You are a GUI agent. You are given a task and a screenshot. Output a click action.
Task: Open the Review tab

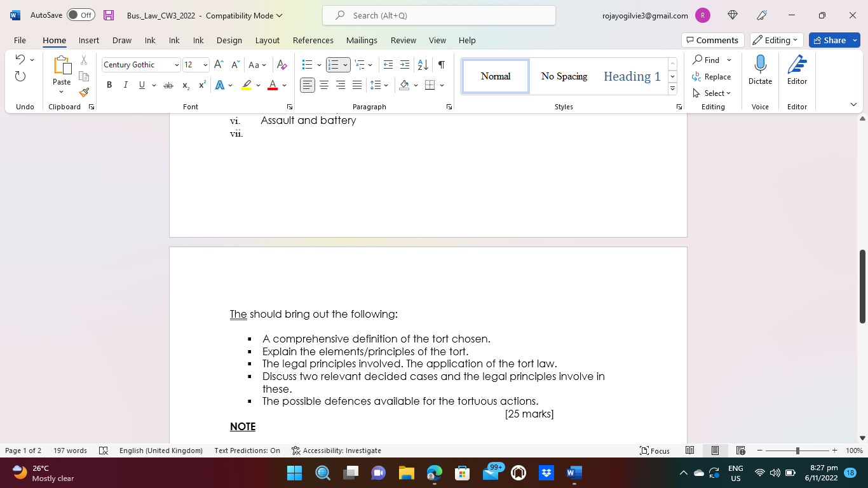pyautogui.click(x=403, y=40)
